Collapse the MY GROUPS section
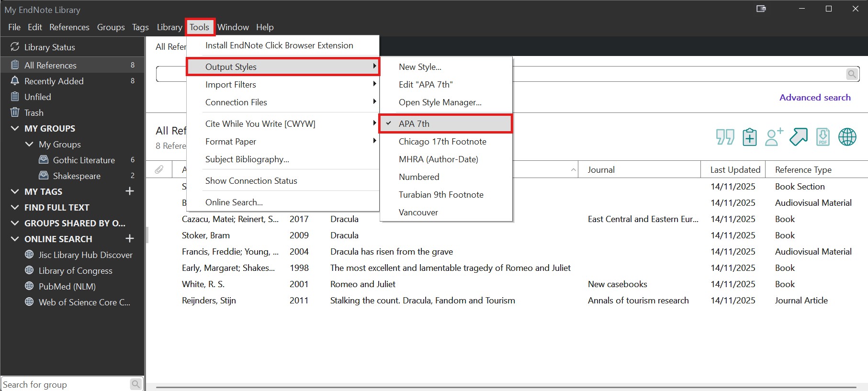This screenshot has width=868, height=391. click(x=15, y=128)
